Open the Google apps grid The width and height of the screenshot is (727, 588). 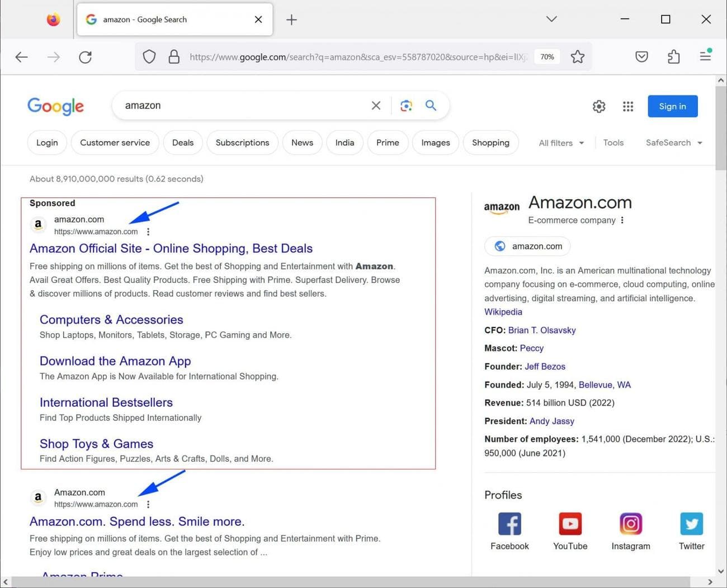tap(627, 106)
